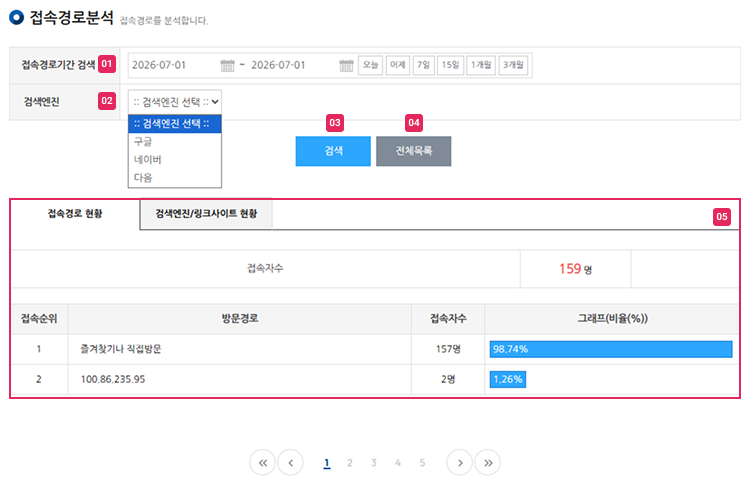This screenshot has height=496, width=750.
Task: Set period to 어제
Action: [397, 65]
